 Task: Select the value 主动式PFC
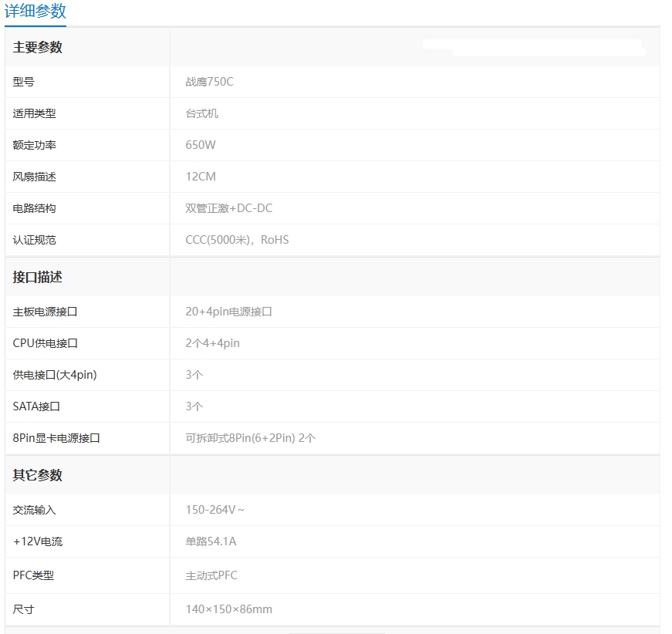[x=211, y=575]
